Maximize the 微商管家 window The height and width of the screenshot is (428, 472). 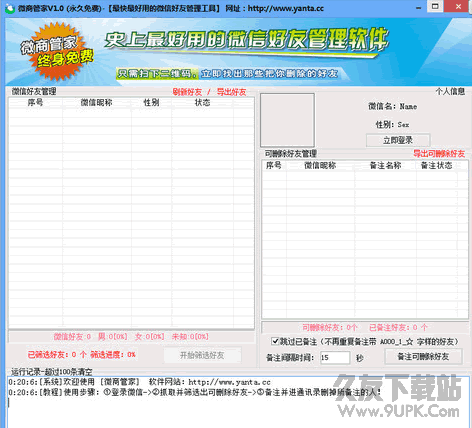click(435, 6)
